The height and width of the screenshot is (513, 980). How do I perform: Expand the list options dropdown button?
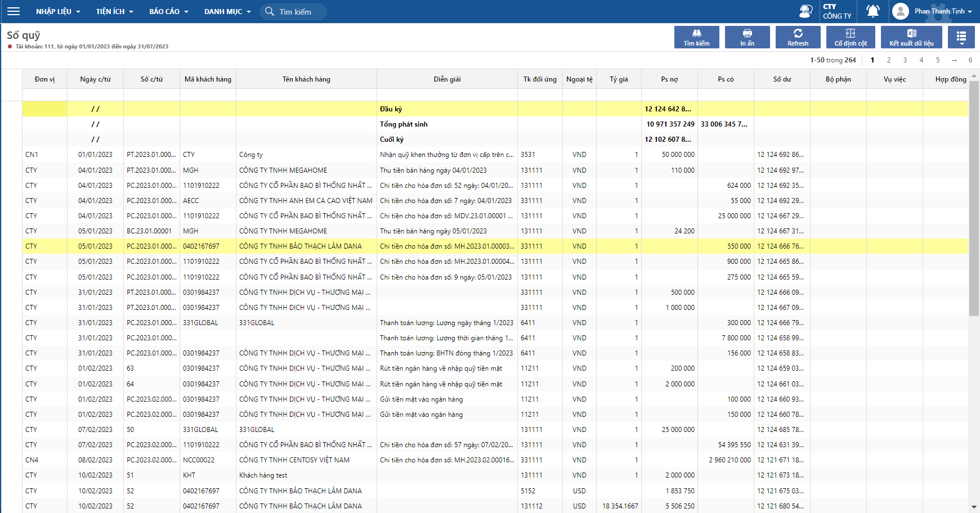click(x=961, y=37)
